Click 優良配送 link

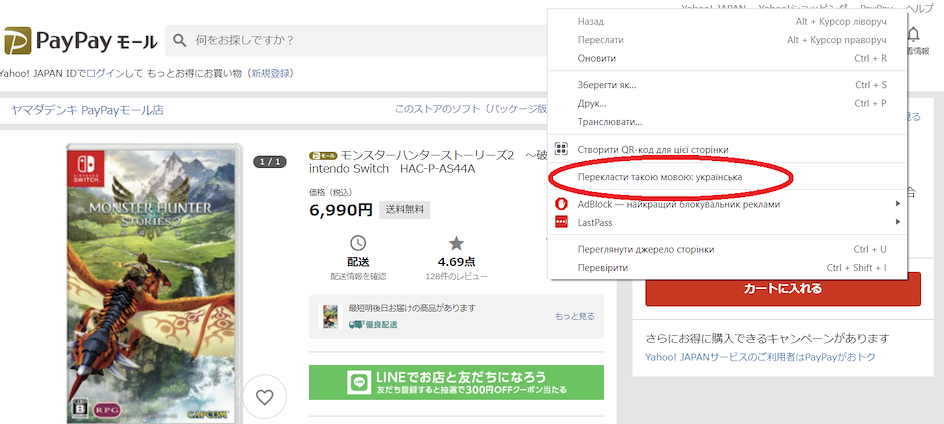click(x=373, y=325)
